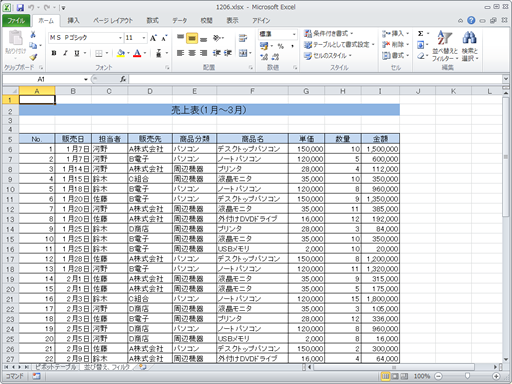Open the Excel Help question mark icon
The width and height of the screenshot is (512, 384).
471,20
